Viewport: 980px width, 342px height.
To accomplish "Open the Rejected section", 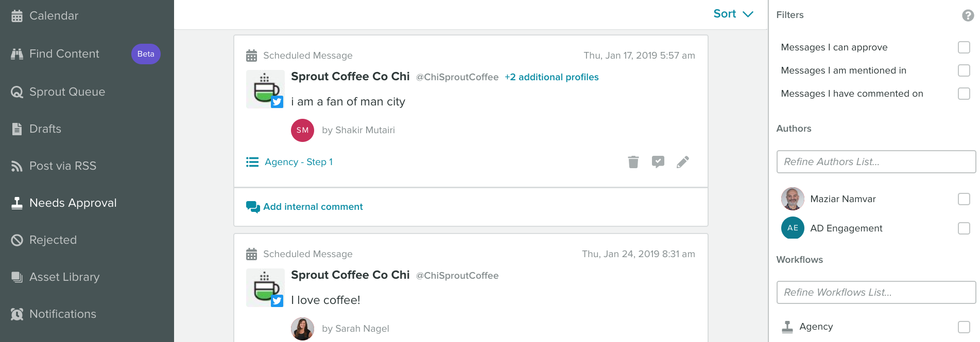I will [x=53, y=240].
